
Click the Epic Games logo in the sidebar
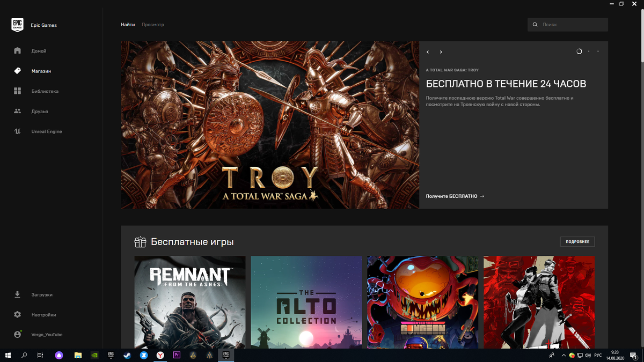pos(17,25)
